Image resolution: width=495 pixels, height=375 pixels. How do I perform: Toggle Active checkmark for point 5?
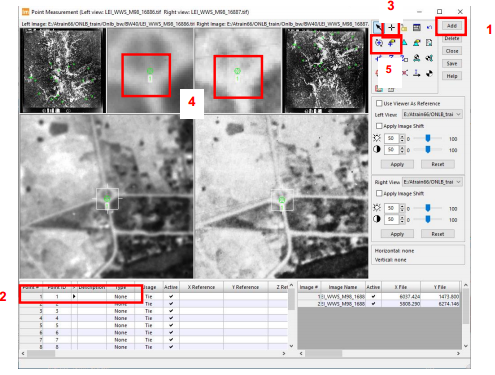coord(171,325)
